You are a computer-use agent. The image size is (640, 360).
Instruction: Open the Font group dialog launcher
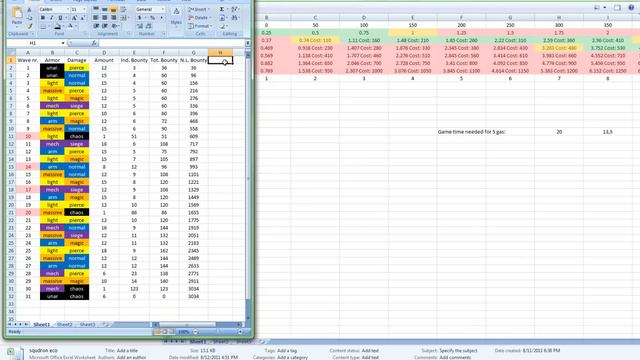85,34
